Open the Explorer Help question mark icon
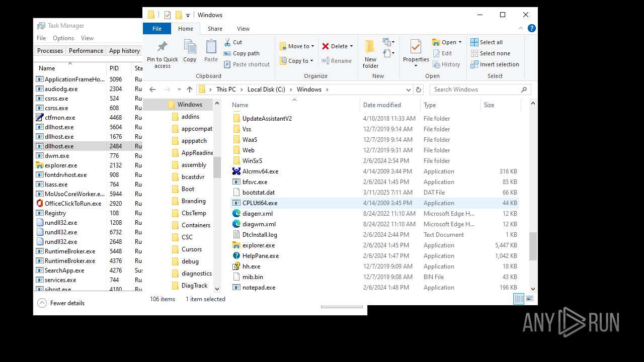The width and height of the screenshot is (644, 362). [532, 28]
